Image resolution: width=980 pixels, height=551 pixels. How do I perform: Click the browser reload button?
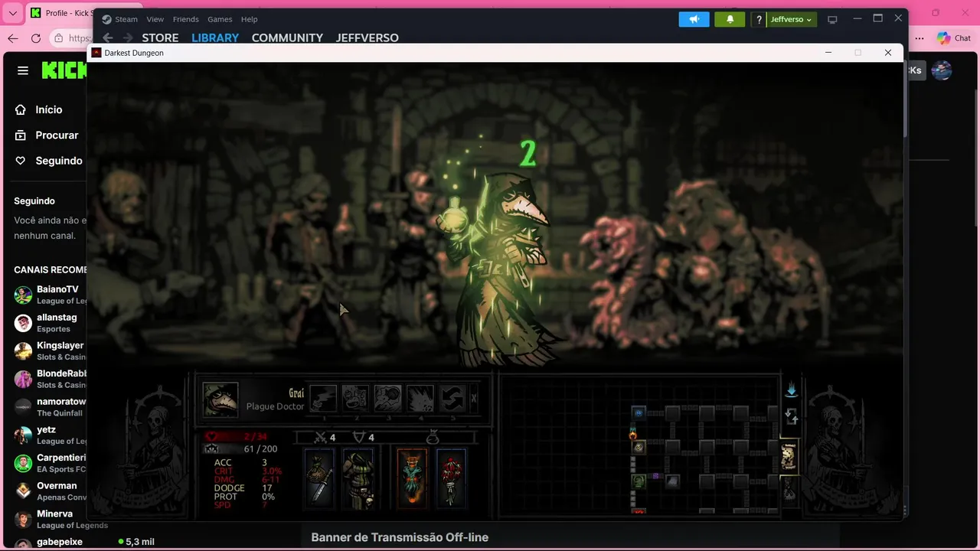pyautogui.click(x=35, y=38)
